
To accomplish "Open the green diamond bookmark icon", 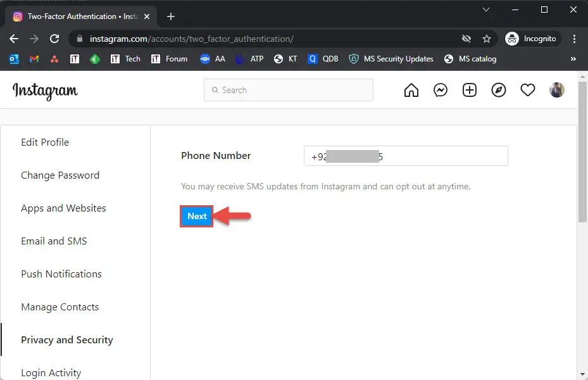I will tap(95, 59).
